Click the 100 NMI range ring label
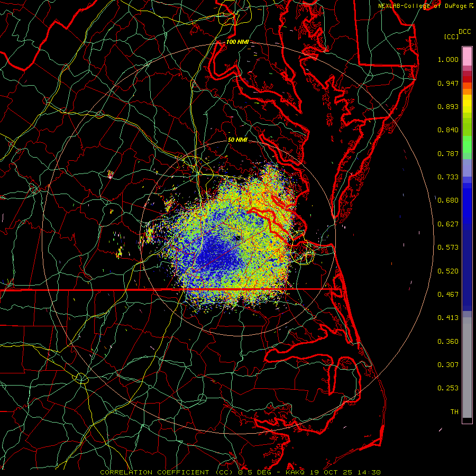Image resolution: width=476 pixels, height=476 pixels. pyautogui.click(x=237, y=42)
